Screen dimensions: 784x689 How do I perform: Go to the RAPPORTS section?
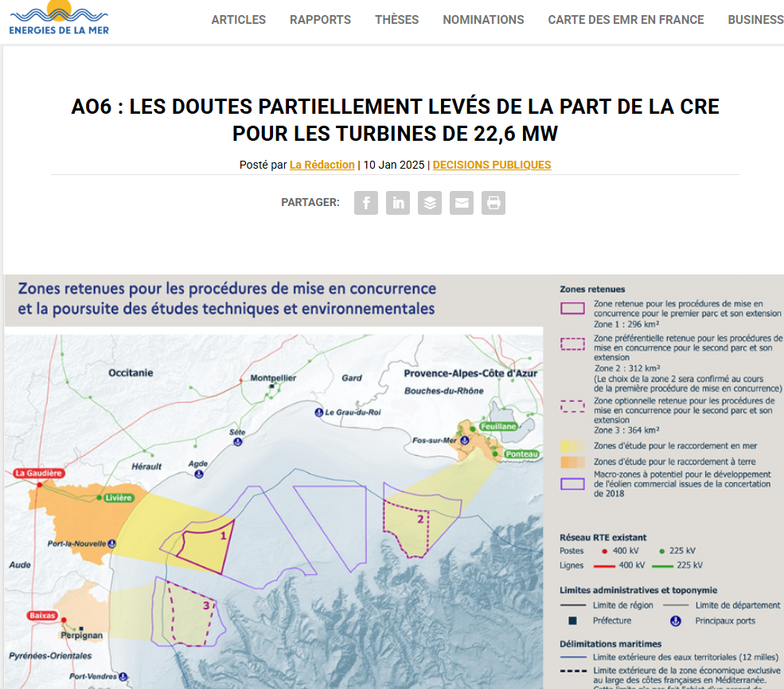[320, 20]
